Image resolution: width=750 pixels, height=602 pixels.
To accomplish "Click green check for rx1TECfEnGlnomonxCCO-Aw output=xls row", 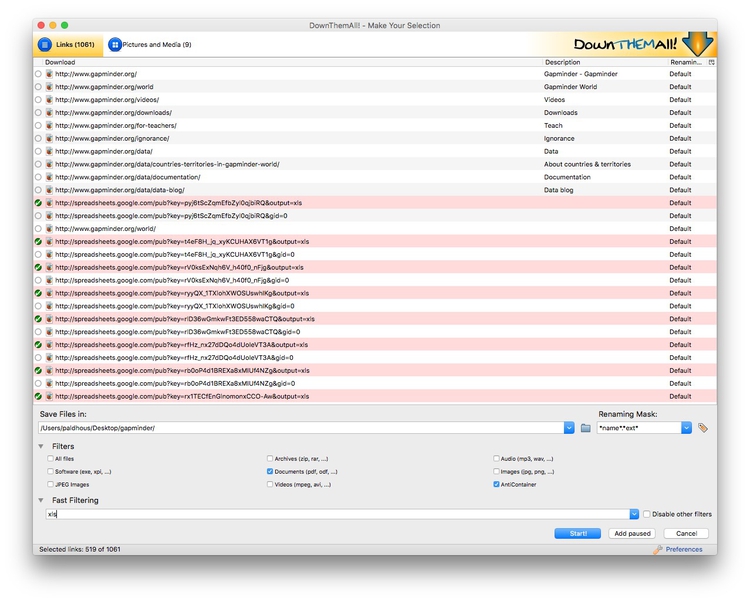I will pyautogui.click(x=38, y=396).
